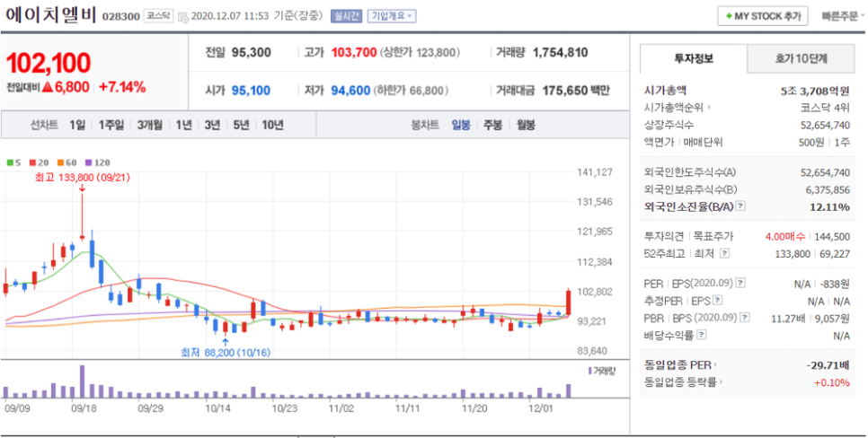Select the 1일 line chart period
This screenshot has width=868, height=438.
(x=77, y=125)
